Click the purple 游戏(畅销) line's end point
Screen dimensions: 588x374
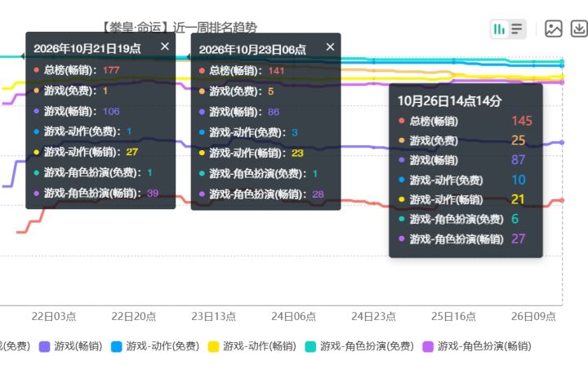coord(562,143)
